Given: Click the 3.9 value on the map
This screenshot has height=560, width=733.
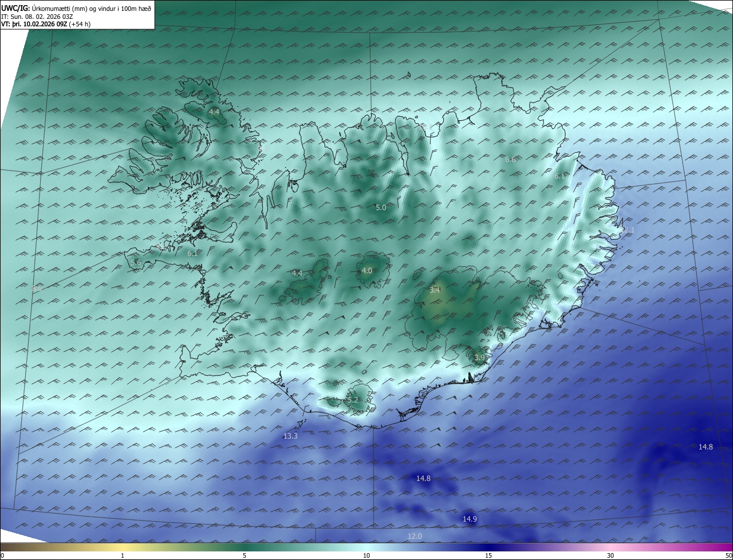Looking at the screenshot, I should (x=479, y=357).
